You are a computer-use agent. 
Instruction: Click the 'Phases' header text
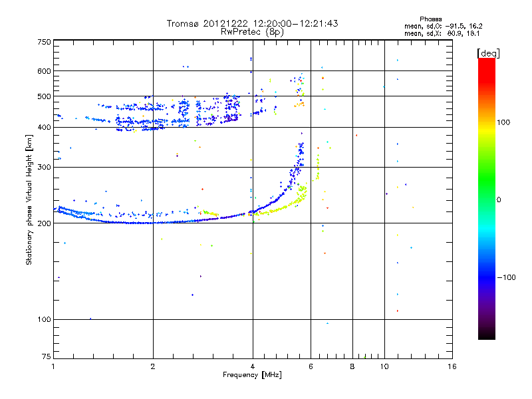point(430,19)
